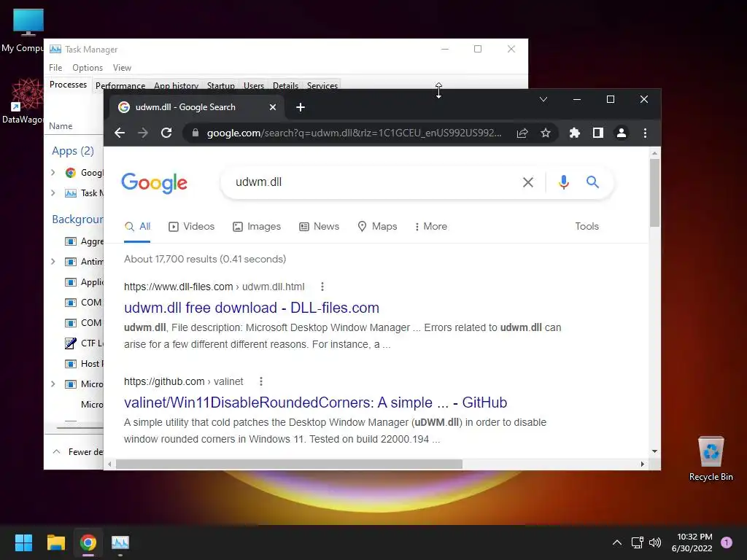Viewport: 747px width, 560px height.
Task: Open File Explorer from taskbar
Action: point(55,542)
